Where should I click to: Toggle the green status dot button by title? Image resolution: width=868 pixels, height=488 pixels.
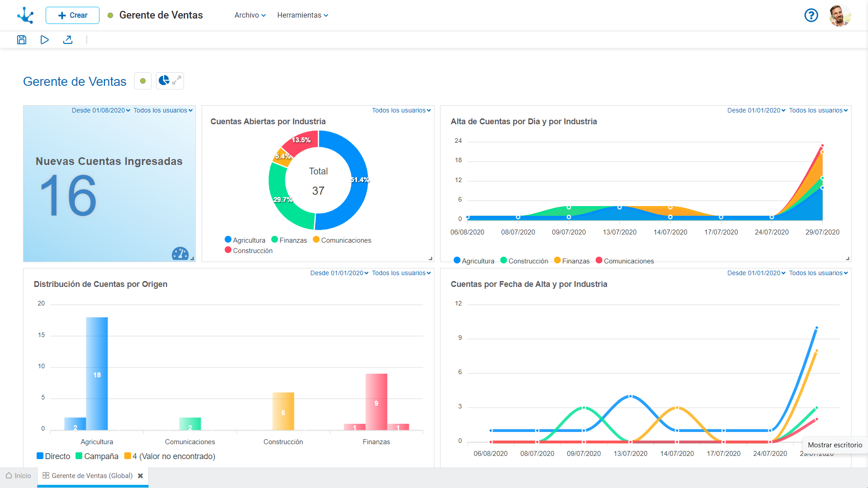coord(143,81)
